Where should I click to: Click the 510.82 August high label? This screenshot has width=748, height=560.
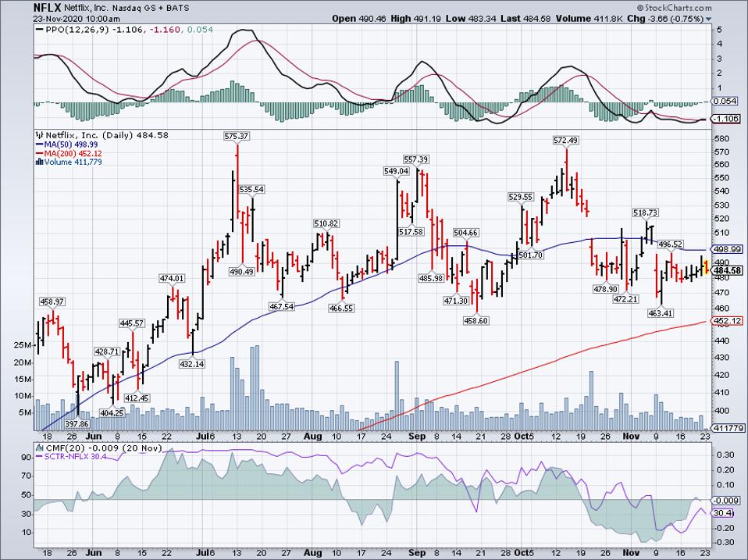tap(326, 223)
